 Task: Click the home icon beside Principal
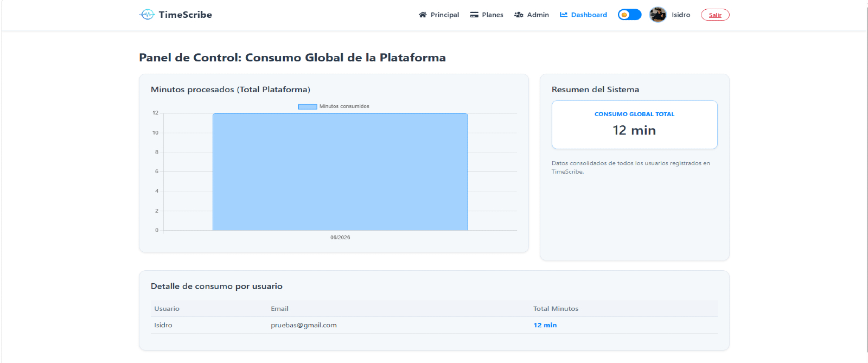pyautogui.click(x=423, y=15)
